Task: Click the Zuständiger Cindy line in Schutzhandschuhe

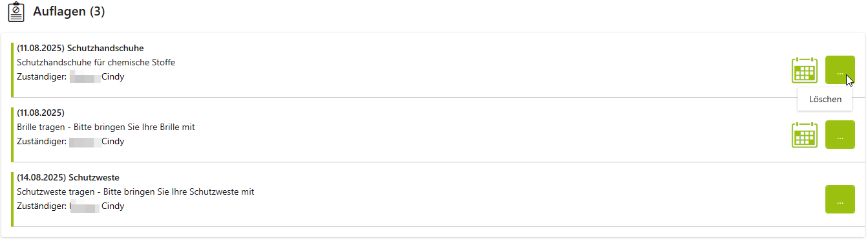Action: pos(70,76)
